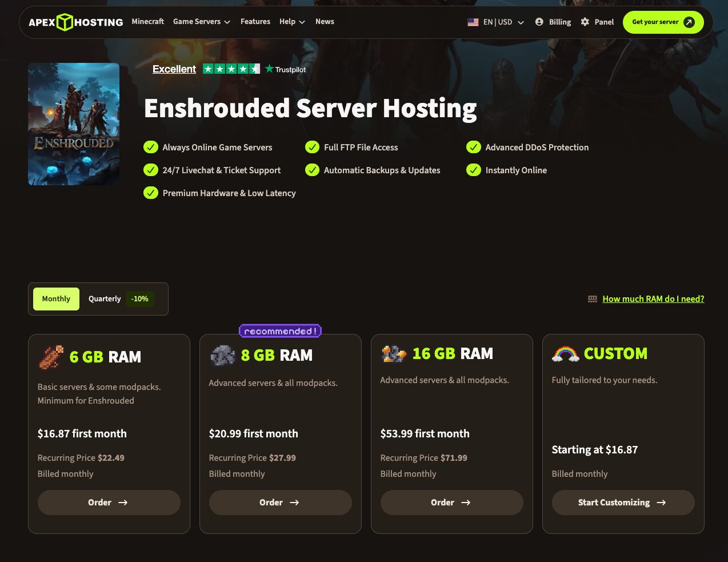This screenshot has height=562, width=728.
Task: Click Start Customizing button
Action: pos(623,503)
